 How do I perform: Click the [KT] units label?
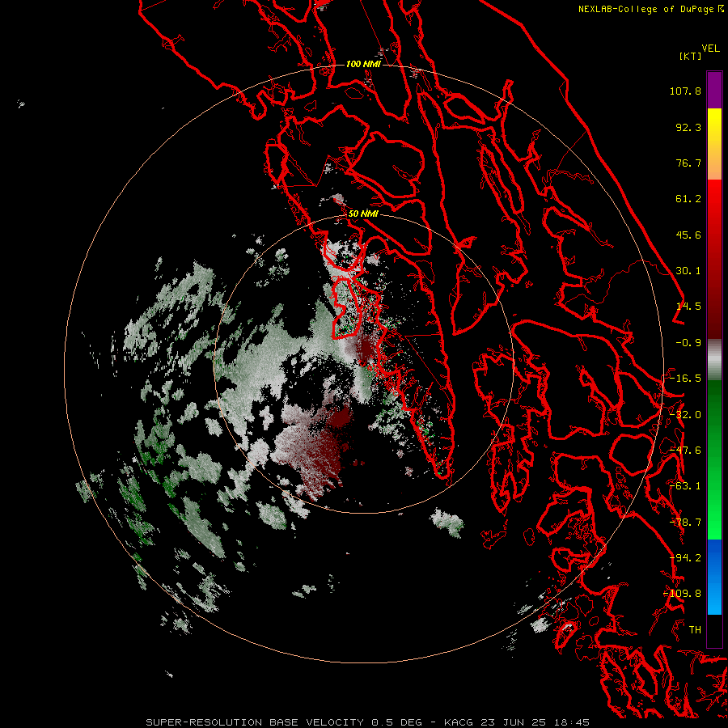(690, 56)
